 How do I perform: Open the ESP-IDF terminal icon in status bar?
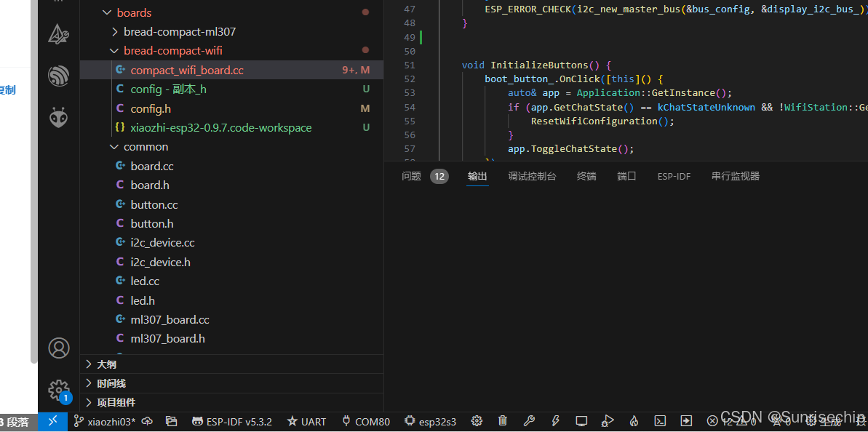660,422
